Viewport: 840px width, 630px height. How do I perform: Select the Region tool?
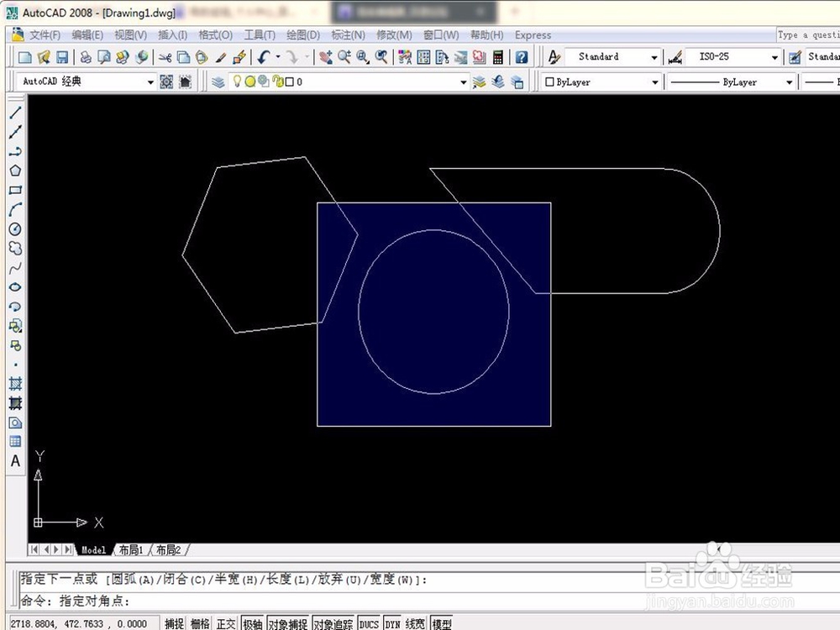tap(15, 423)
